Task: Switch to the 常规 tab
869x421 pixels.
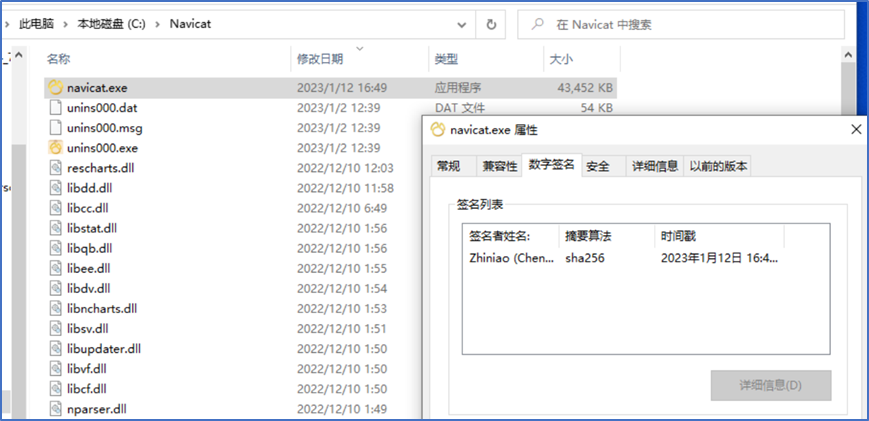Action: tap(452, 166)
